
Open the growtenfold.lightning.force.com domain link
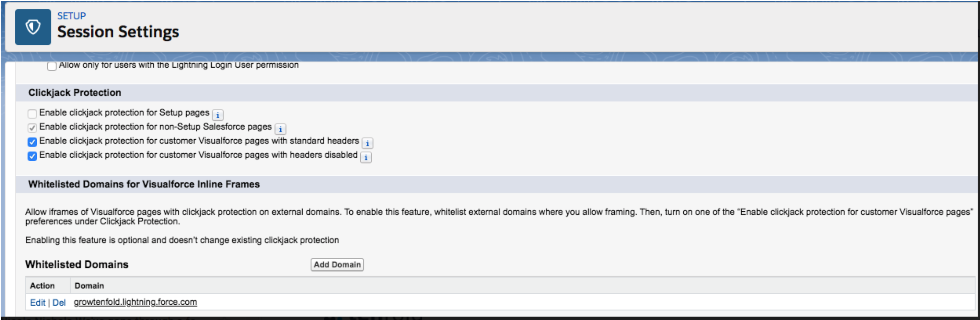(135, 302)
